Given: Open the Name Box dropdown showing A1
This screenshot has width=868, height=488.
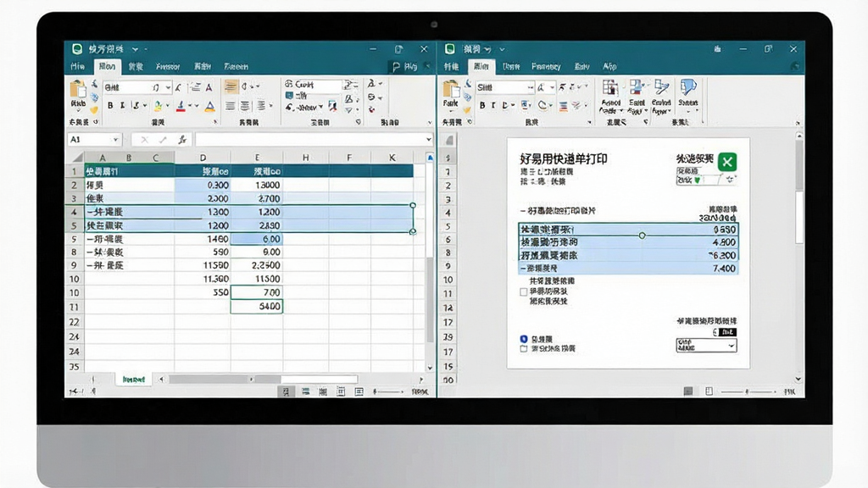Looking at the screenshot, I should (x=115, y=140).
